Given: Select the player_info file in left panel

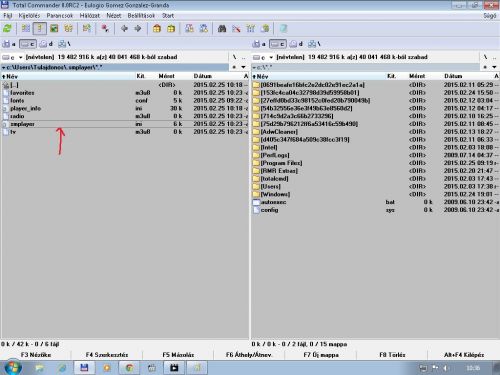Looking at the screenshot, I should [x=125, y=108].
